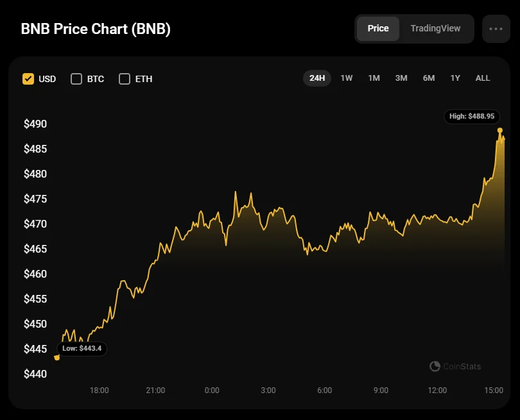Screen dimensions: 520x420
Task: Select the 3M time range
Action: click(x=401, y=78)
